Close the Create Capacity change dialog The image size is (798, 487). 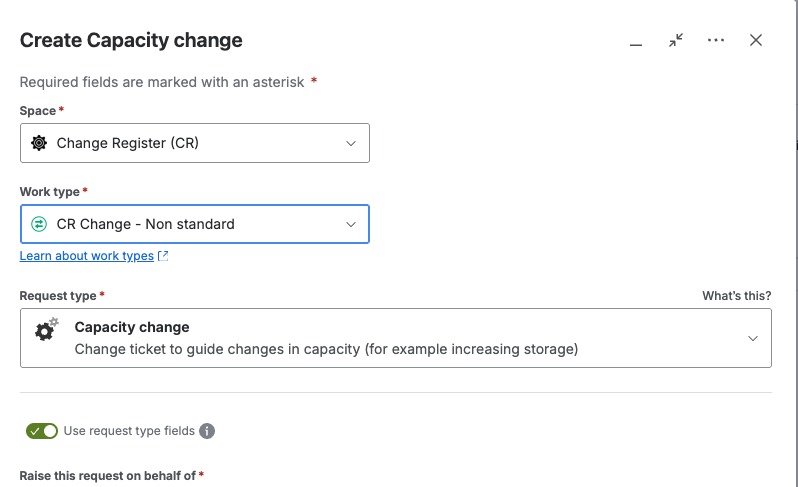coord(756,40)
